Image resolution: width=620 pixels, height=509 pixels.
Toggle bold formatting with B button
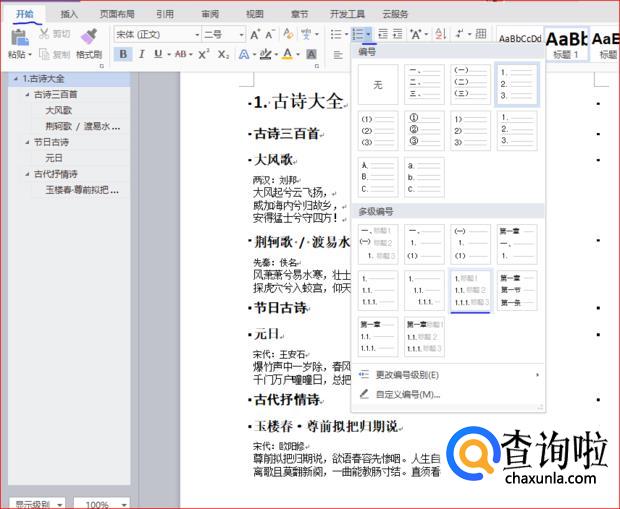point(124,54)
